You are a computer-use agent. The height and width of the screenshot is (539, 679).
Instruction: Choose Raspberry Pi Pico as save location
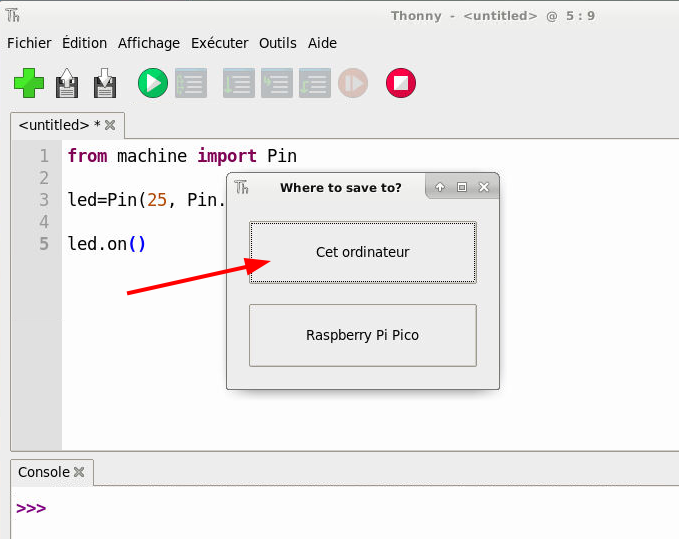363,335
